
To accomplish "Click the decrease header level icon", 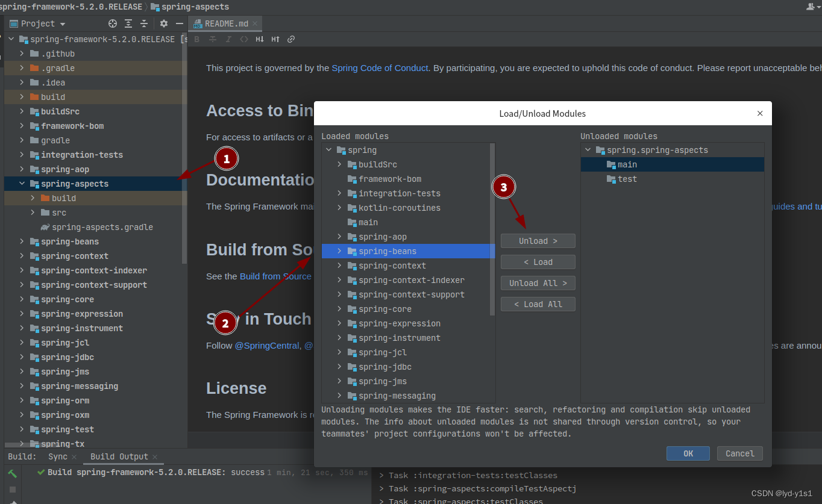I will click(x=260, y=39).
